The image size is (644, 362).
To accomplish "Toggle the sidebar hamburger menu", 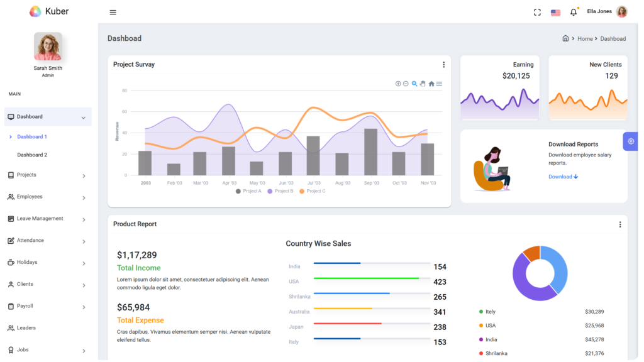I will point(113,12).
